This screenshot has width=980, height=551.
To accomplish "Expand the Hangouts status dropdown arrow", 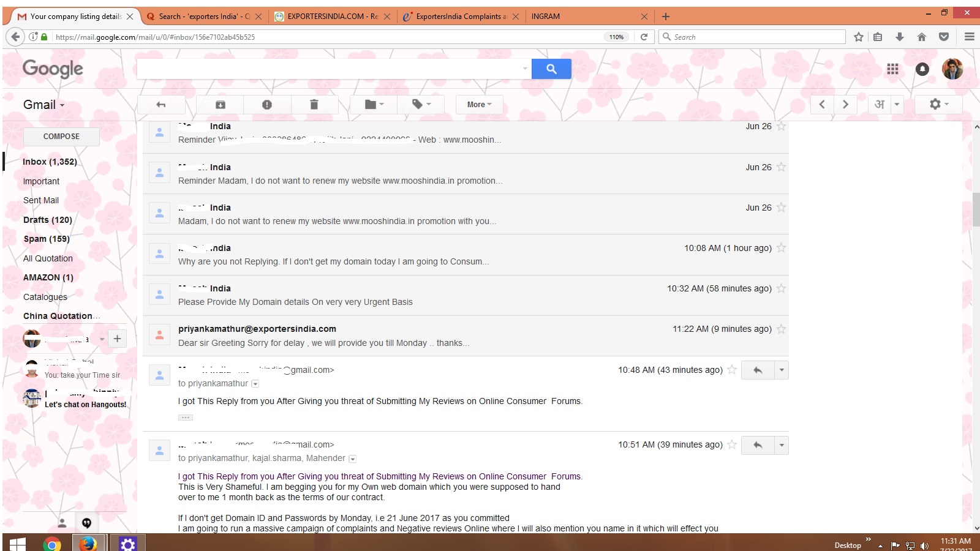I will point(102,339).
